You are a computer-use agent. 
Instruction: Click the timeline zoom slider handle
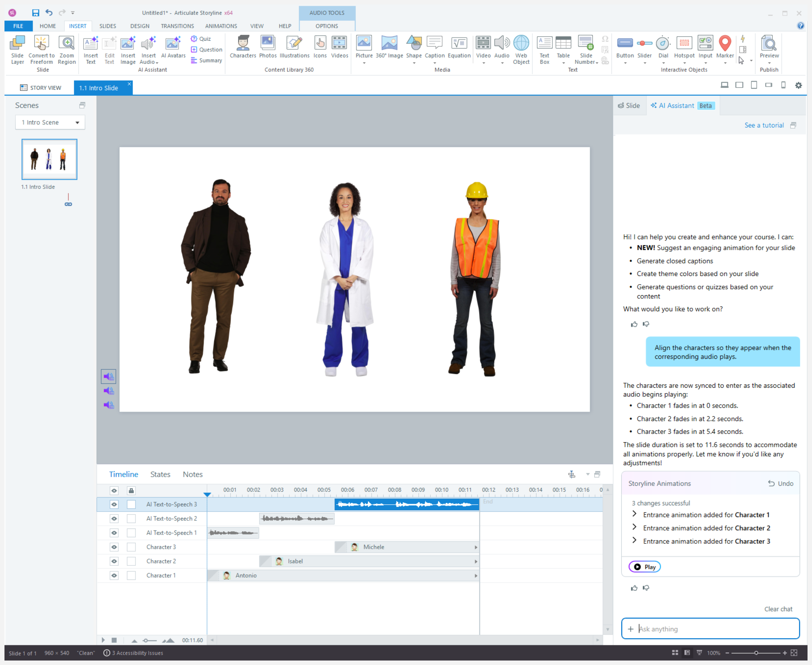click(146, 640)
